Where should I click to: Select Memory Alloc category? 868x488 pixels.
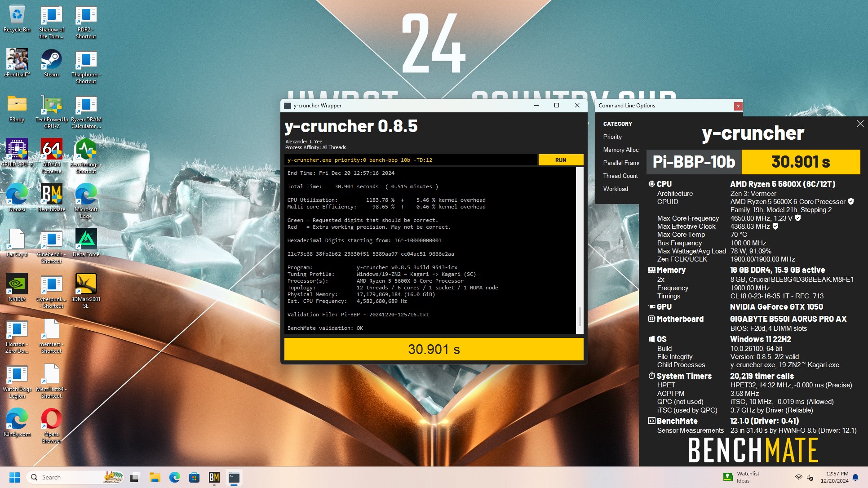point(620,150)
